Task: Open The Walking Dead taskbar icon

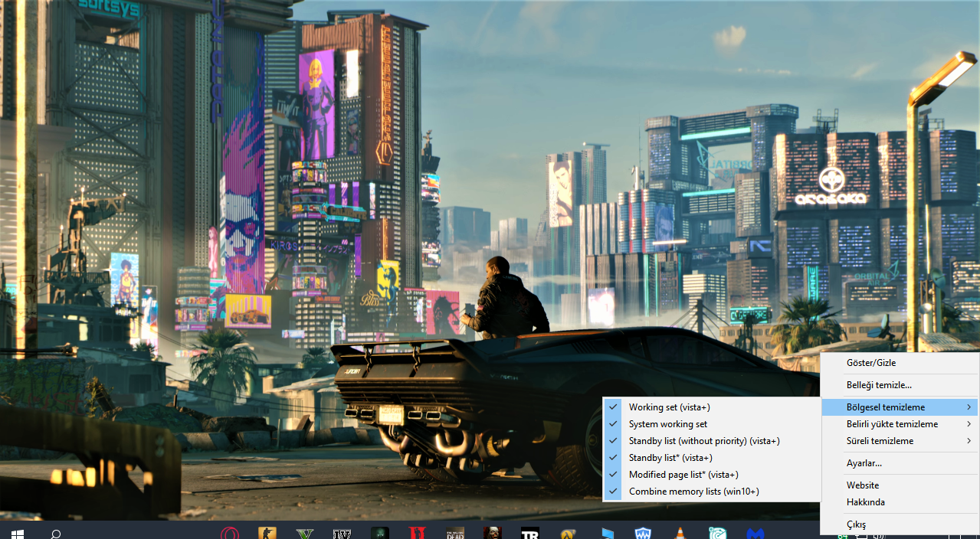Action: 454,533
